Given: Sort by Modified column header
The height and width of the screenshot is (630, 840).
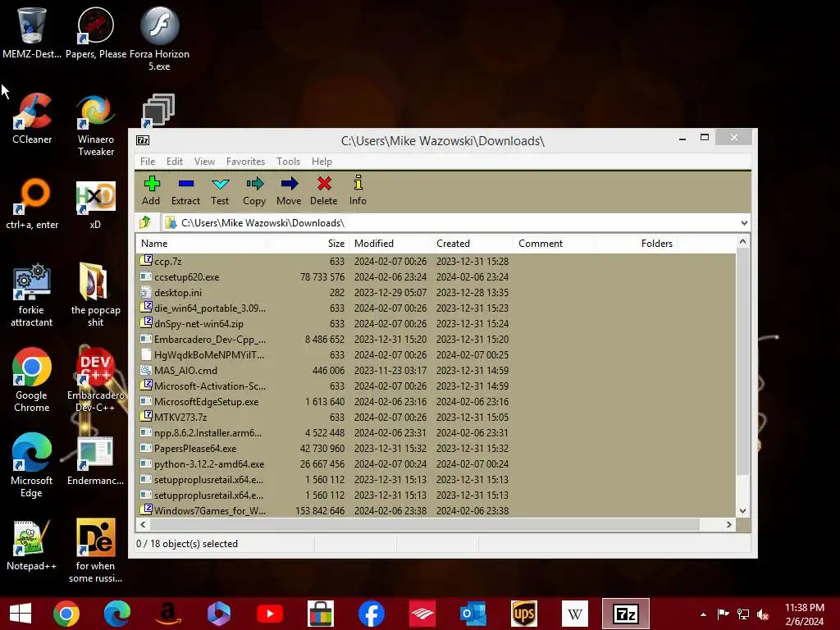Looking at the screenshot, I should point(390,243).
